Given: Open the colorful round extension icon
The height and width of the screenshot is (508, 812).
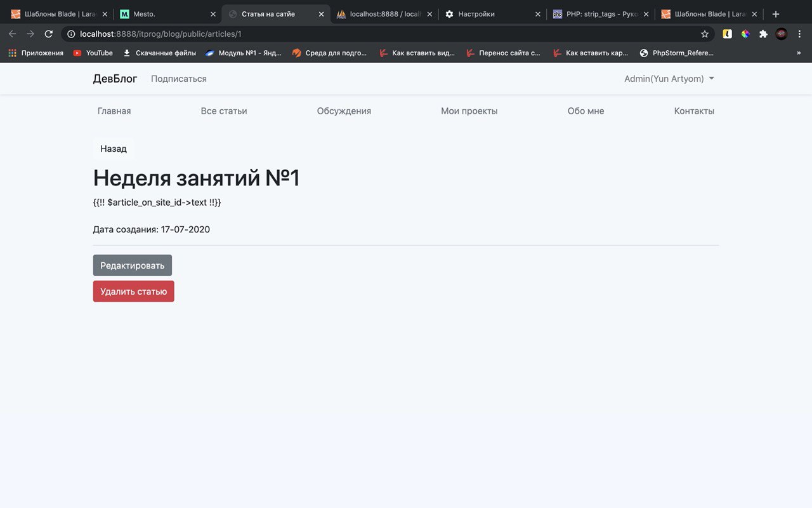Looking at the screenshot, I should 745,34.
